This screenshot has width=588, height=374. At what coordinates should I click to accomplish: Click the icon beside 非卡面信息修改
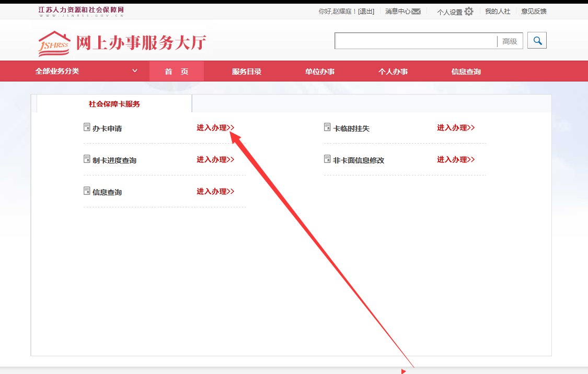point(327,159)
